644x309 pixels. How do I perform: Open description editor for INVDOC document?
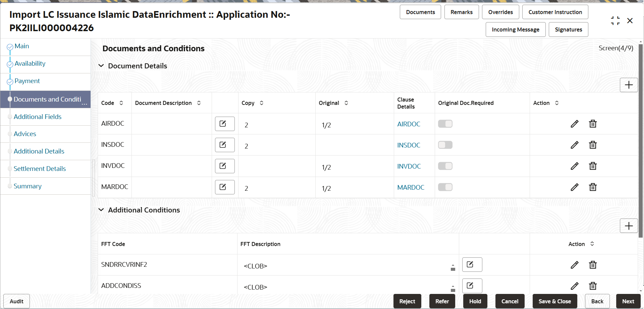pyautogui.click(x=225, y=166)
